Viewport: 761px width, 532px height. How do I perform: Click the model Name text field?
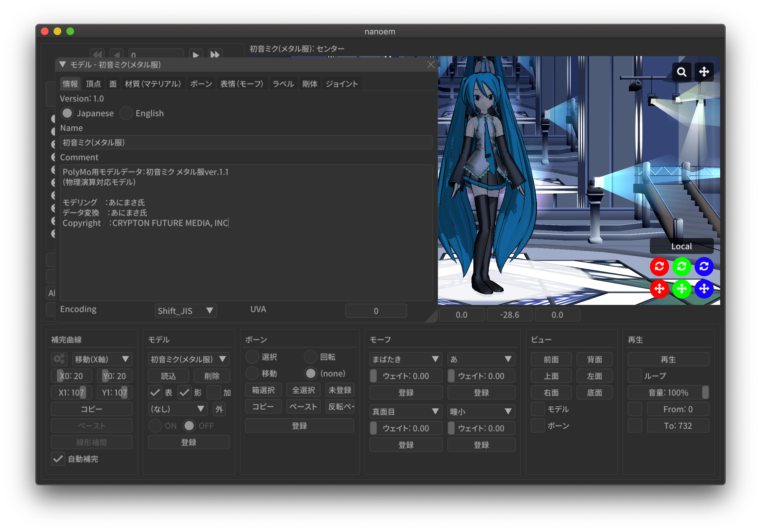tap(246, 143)
